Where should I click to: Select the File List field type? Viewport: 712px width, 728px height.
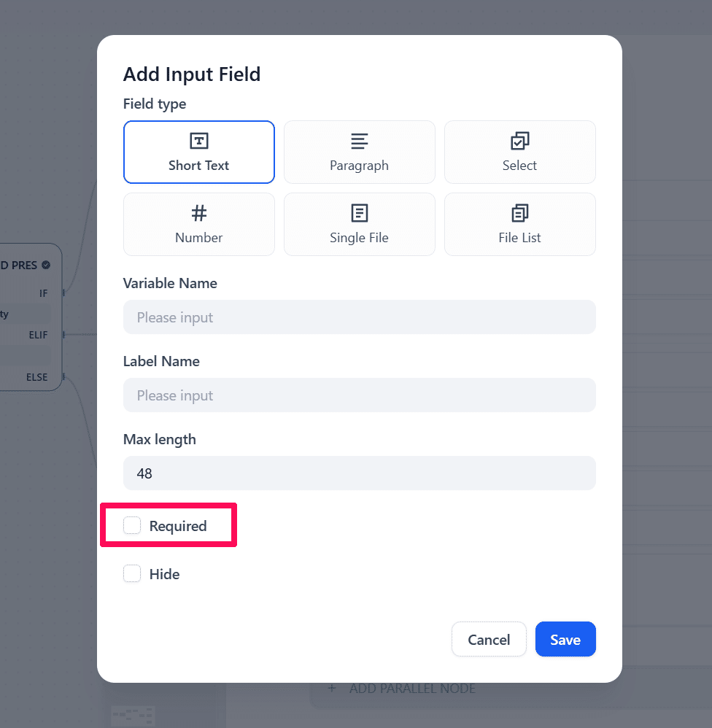pos(519,224)
